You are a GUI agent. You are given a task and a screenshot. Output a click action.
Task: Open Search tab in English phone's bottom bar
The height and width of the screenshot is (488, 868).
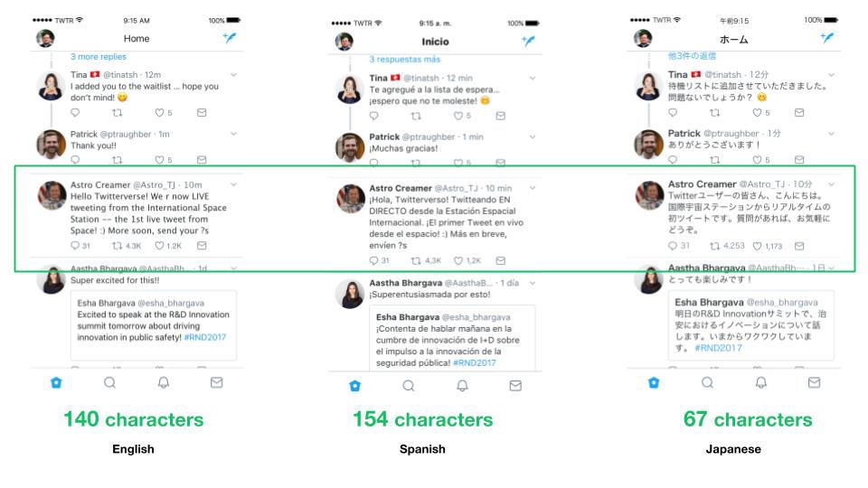[109, 382]
